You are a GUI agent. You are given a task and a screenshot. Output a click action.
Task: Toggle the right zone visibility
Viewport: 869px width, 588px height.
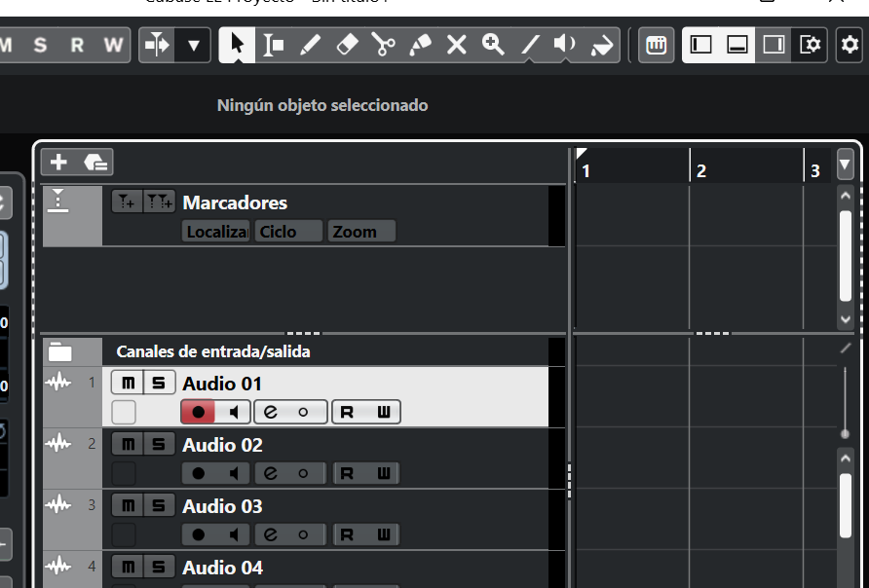click(774, 45)
